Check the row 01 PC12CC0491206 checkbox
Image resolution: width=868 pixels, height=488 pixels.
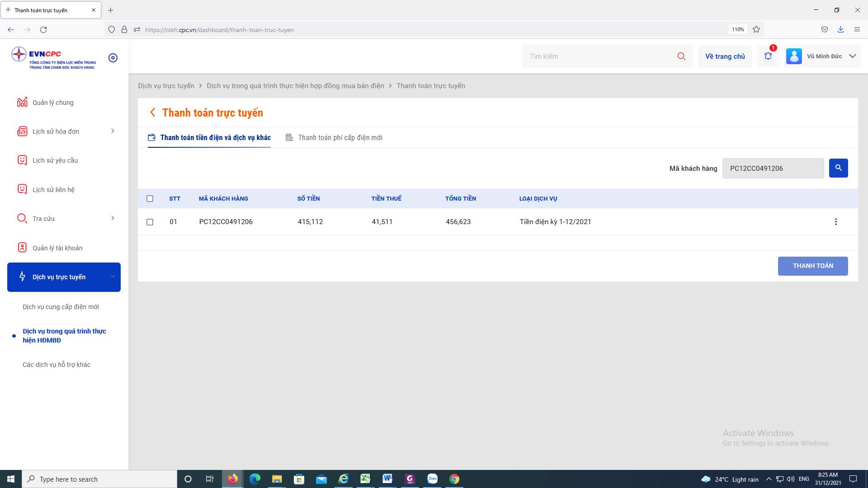pyautogui.click(x=150, y=222)
